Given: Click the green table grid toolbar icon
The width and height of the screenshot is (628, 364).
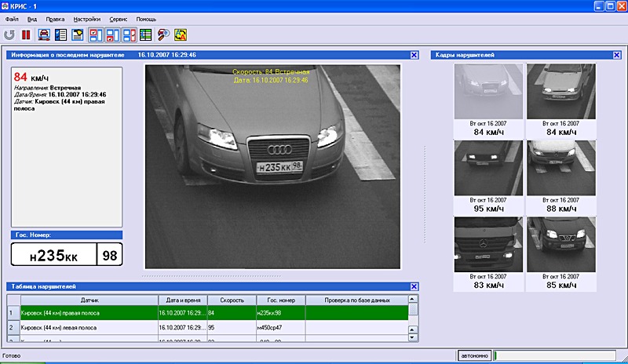Looking at the screenshot, I should coord(146,35).
